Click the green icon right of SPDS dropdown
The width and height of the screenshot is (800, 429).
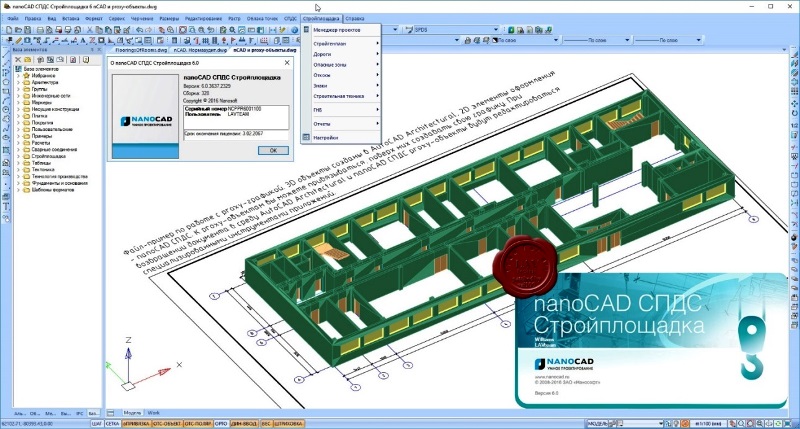[x=511, y=30]
